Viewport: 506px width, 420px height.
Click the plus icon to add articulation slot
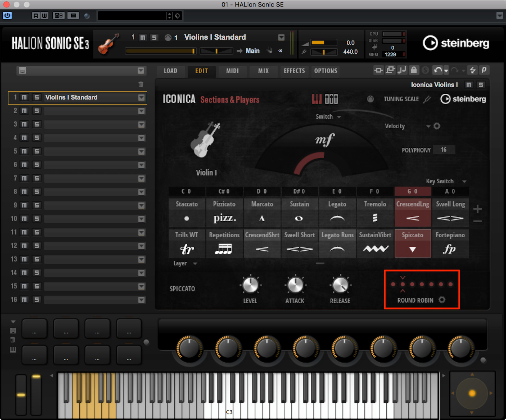[478, 209]
